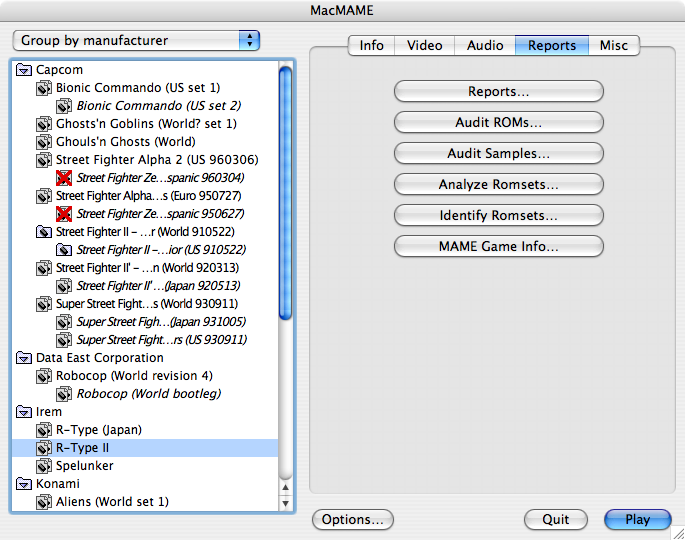The image size is (685, 540).
Task: Select the Reports tab
Action: click(552, 45)
